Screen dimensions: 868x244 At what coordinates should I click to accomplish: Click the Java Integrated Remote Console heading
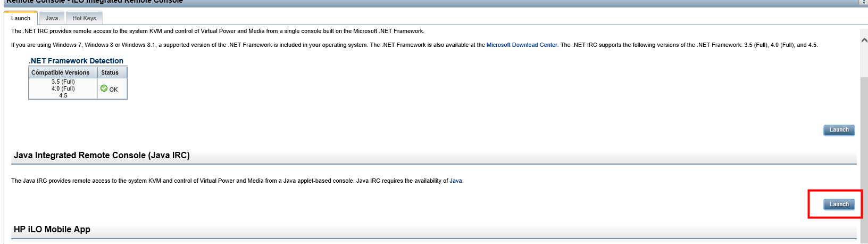click(102, 156)
